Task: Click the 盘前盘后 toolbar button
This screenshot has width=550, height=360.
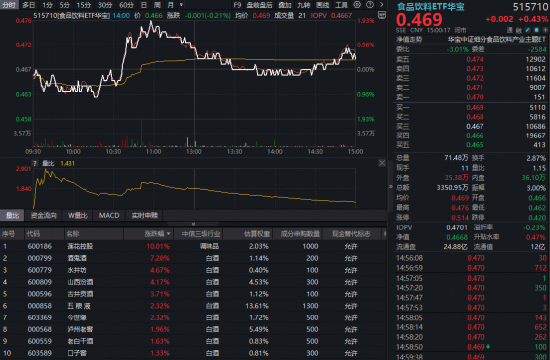Action: pyautogui.click(x=259, y=5)
